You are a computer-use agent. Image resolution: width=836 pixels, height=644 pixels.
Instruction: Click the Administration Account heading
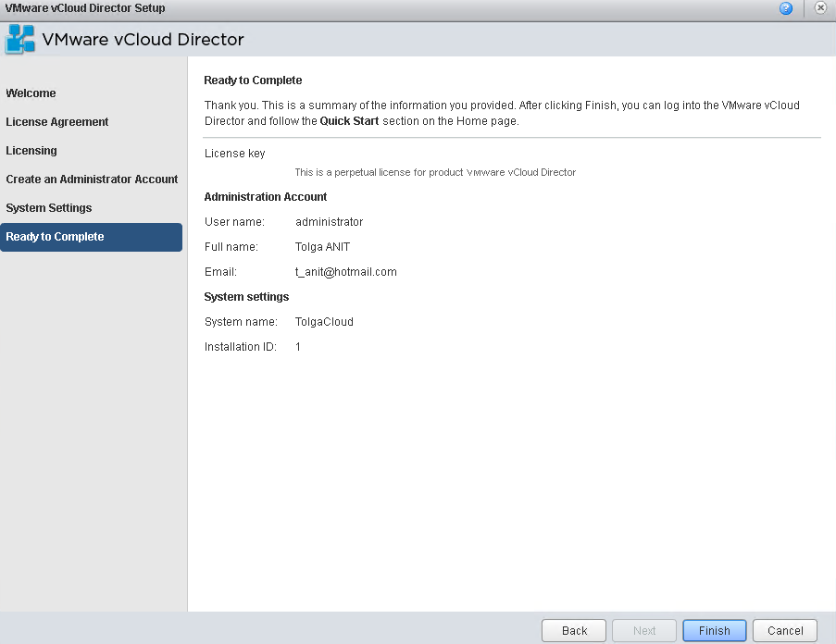pos(266,197)
